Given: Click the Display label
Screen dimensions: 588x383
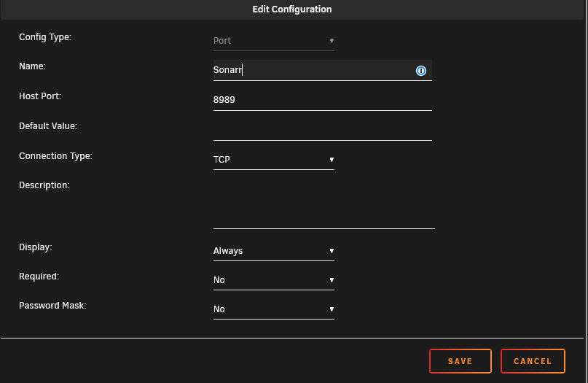Looking at the screenshot, I should click(35, 247).
